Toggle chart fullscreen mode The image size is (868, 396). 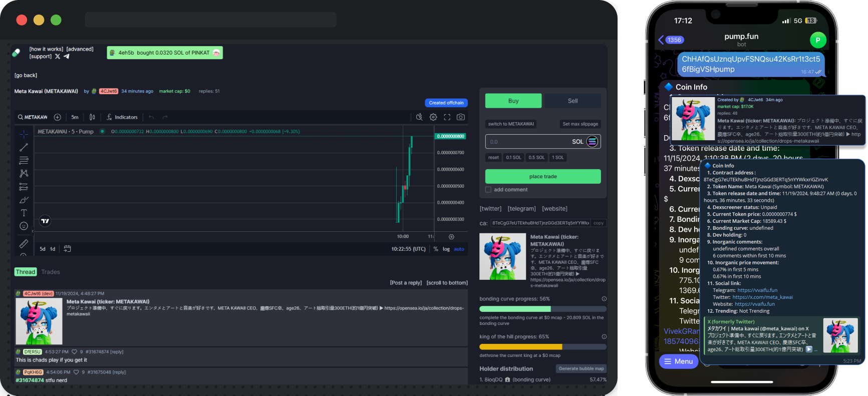[x=447, y=117]
